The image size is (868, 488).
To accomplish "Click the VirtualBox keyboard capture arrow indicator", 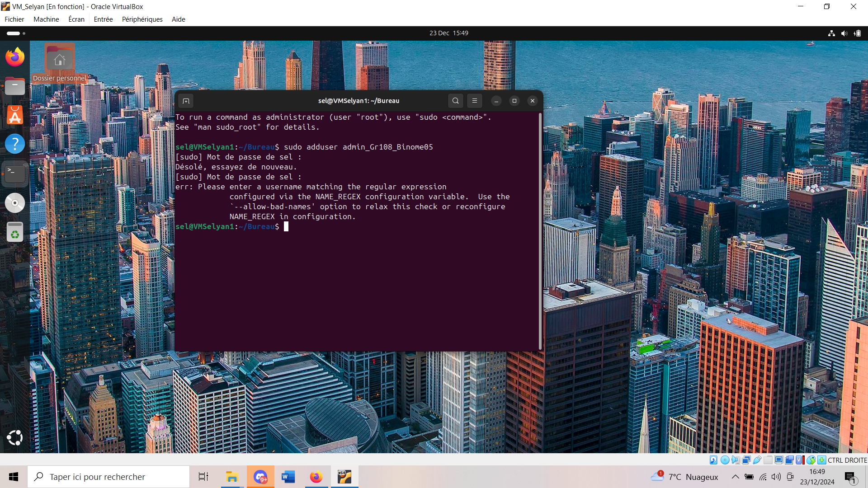I will point(822,460).
